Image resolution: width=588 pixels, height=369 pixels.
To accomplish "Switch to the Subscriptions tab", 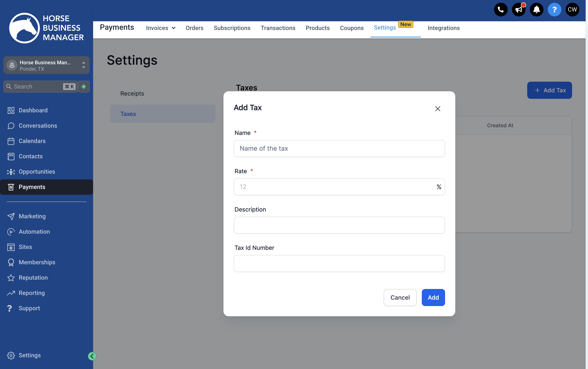I will tap(232, 28).
